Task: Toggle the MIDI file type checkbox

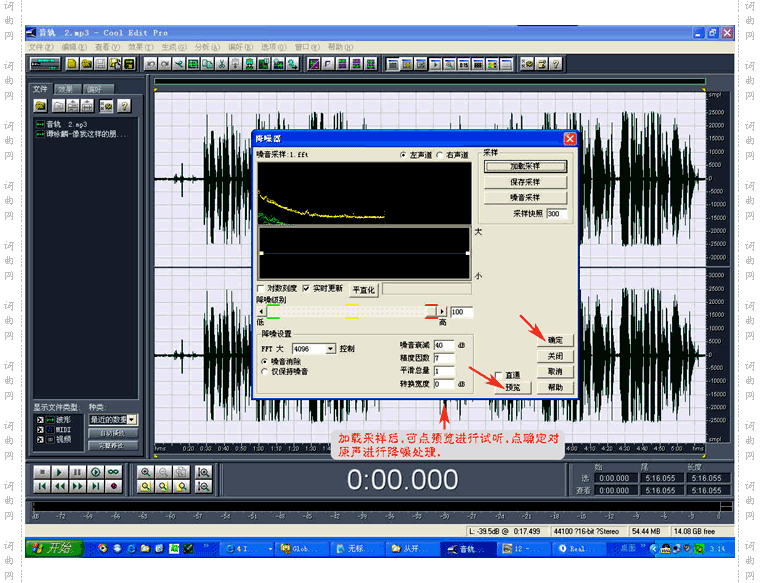Action: click(x=40, y=429)
